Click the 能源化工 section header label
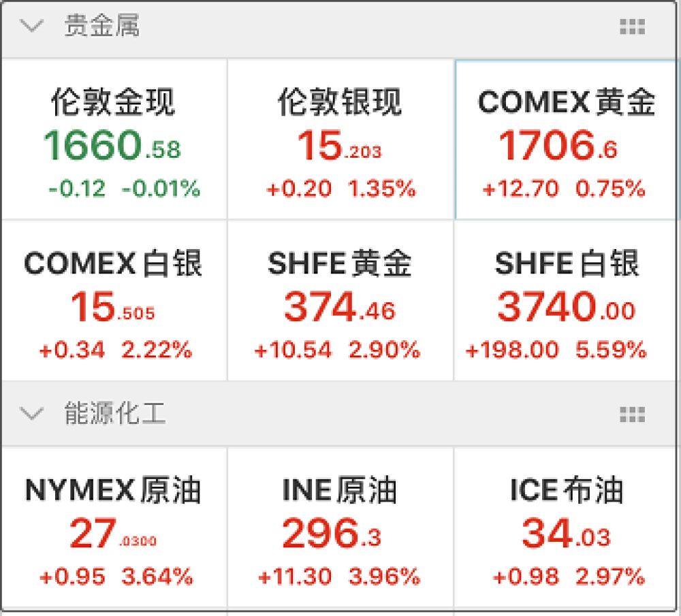This screenshot has width=681, height=616. (114, 413)
